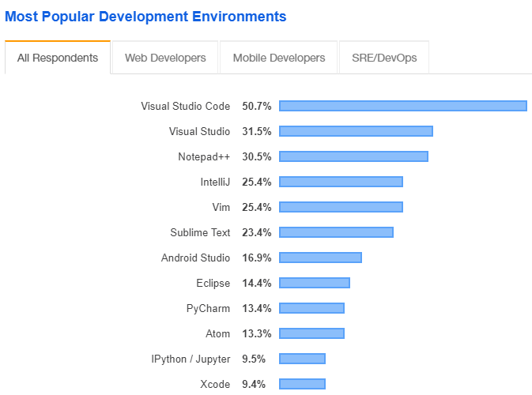Click the "PyCharm" label
Viewport: 532px width, 395px height.
tap(208, 309)
